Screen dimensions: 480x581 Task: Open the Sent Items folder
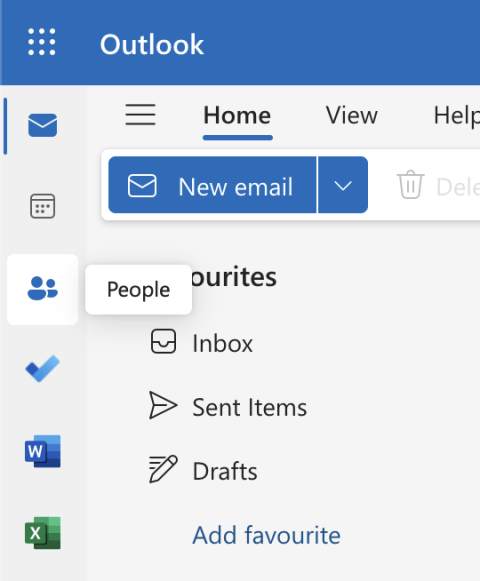pyautogui.click(x=250, y=407)
